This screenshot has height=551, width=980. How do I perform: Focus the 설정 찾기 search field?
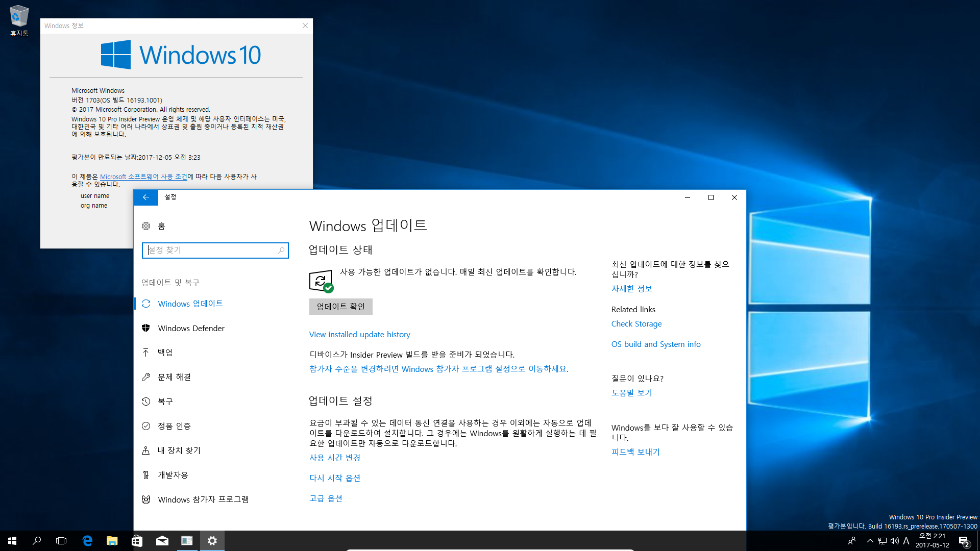(x=215, y=251)
